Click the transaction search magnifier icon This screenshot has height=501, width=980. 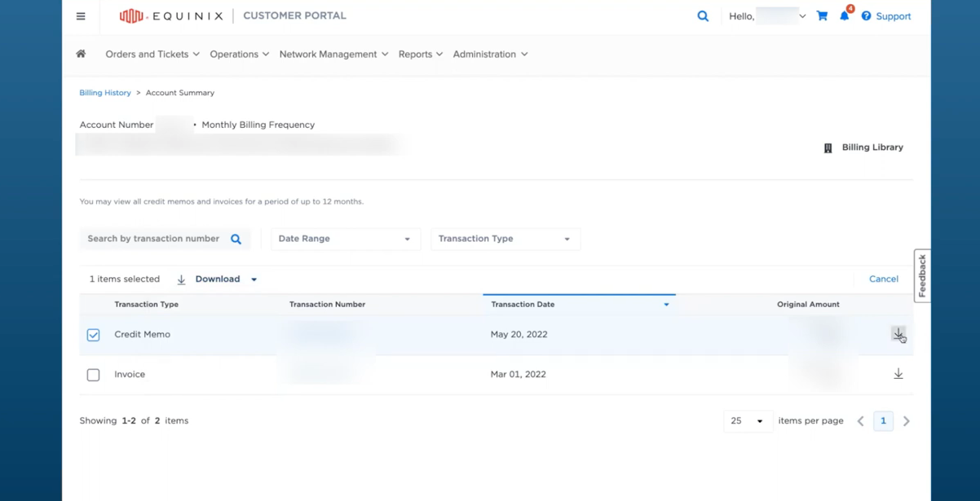point(236,240)
